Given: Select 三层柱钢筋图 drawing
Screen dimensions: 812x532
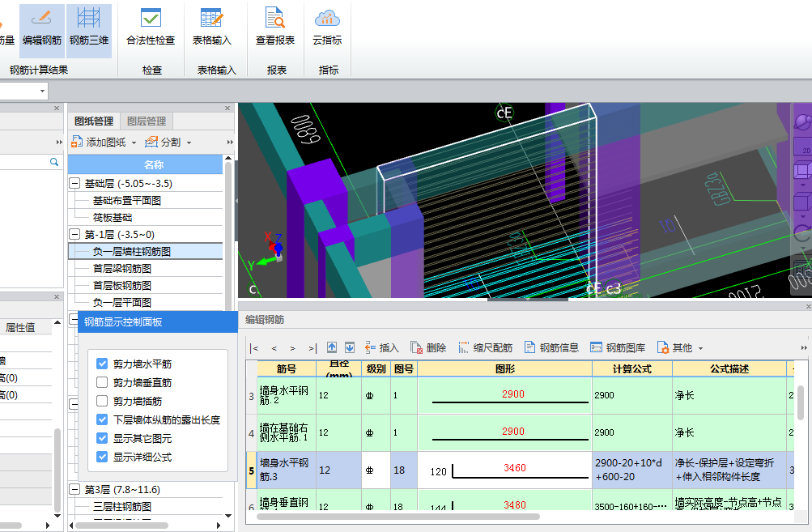Looking at the screenshot, I should tap(121, 507).
